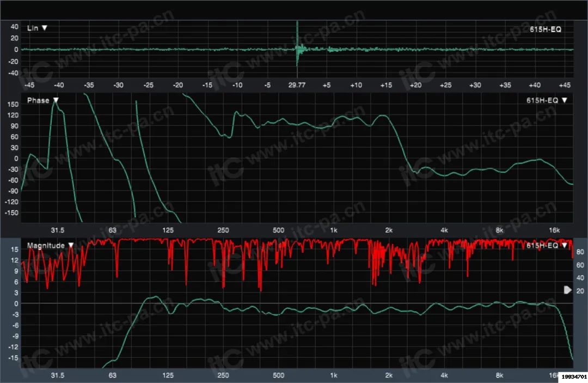Click 80 on the coherence percentage scale
Screen dimensions: 588x383
click(580, 252)
